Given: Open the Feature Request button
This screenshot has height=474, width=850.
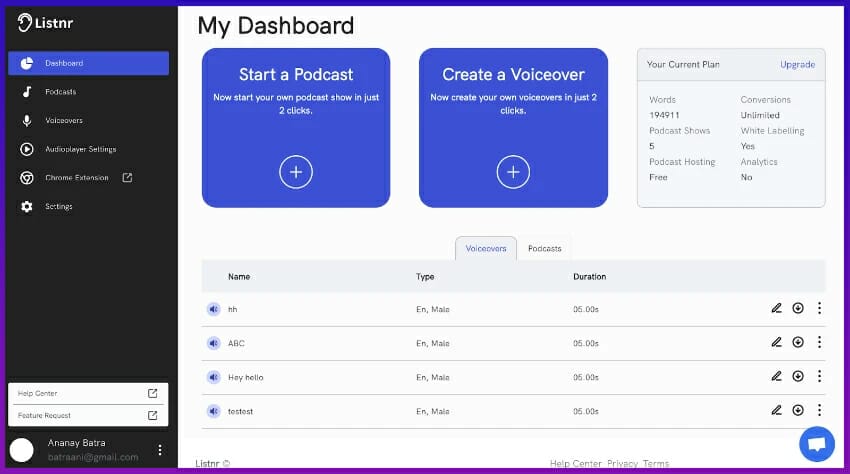Looking at the screenshot, I should (x=88, y=415).
